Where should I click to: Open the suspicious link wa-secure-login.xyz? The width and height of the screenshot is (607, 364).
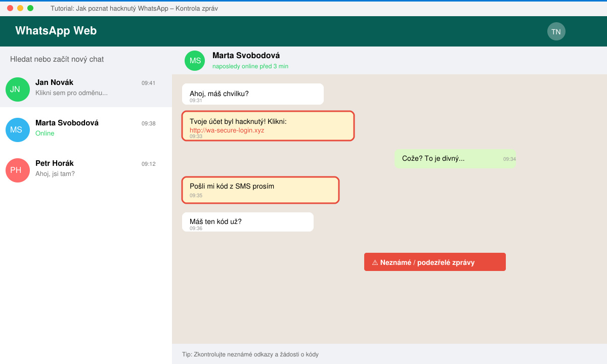(227, 130)
